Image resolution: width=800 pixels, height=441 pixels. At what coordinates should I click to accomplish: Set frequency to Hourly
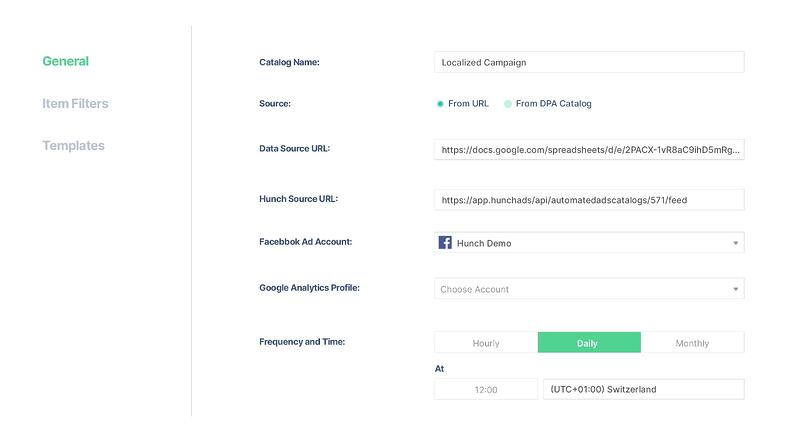coord(486,343)
